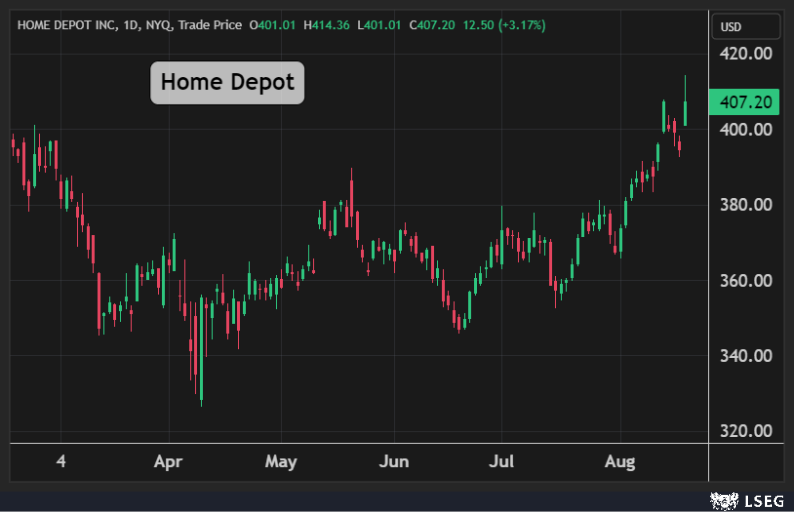Click the 380.00 price axis label
This screenshot has width=794, height=512.
[x=745, y=205]
